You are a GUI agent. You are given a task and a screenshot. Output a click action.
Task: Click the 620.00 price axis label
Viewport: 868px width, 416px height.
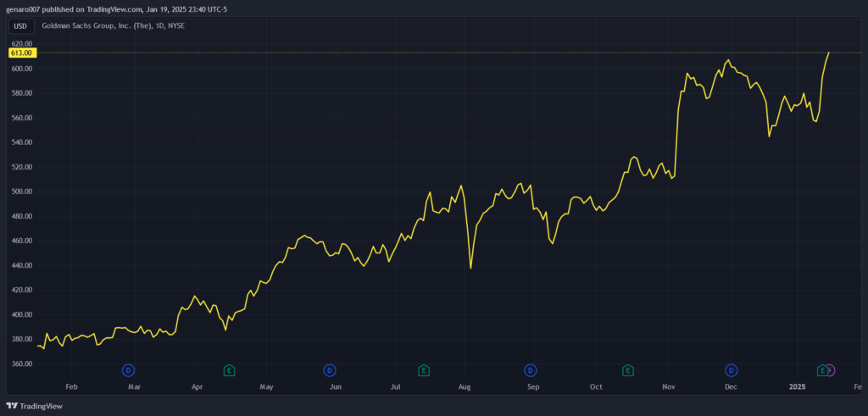pyautogui.click(x=21, y=43)
